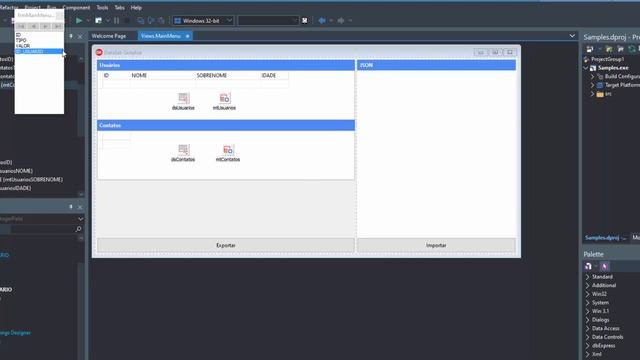The width and height of the screenshot is (640, 360).
Task: Expand the Target Platforms node
Action: tap(593, 85)
